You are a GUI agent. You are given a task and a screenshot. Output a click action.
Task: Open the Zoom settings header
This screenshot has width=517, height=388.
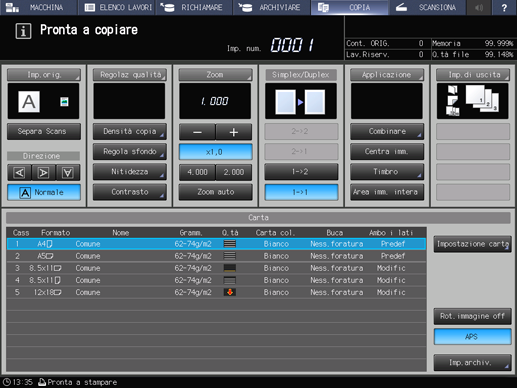[x=215, y=75]
